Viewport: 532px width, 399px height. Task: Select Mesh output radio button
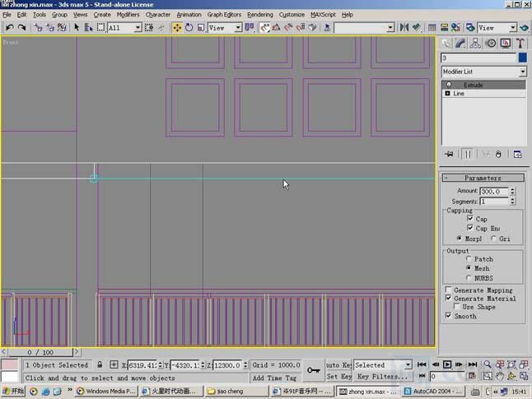[469, 268]
